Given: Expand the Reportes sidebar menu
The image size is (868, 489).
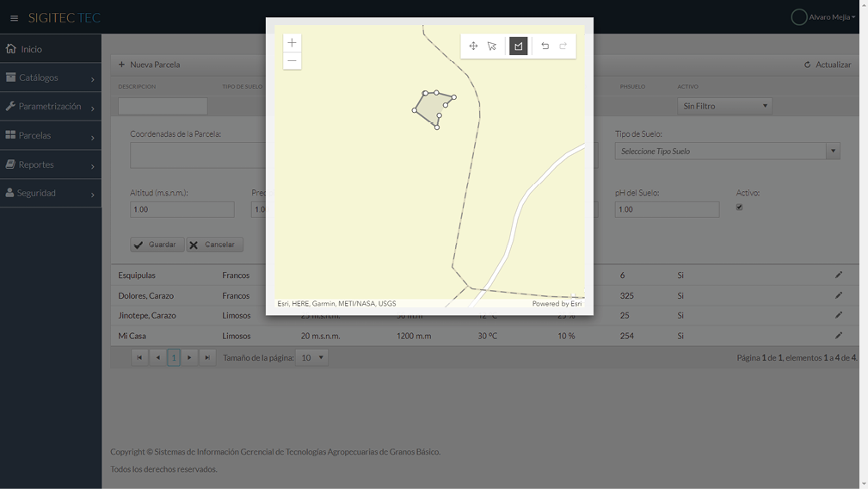Looking at the screenshot, I should click(51, 164).
